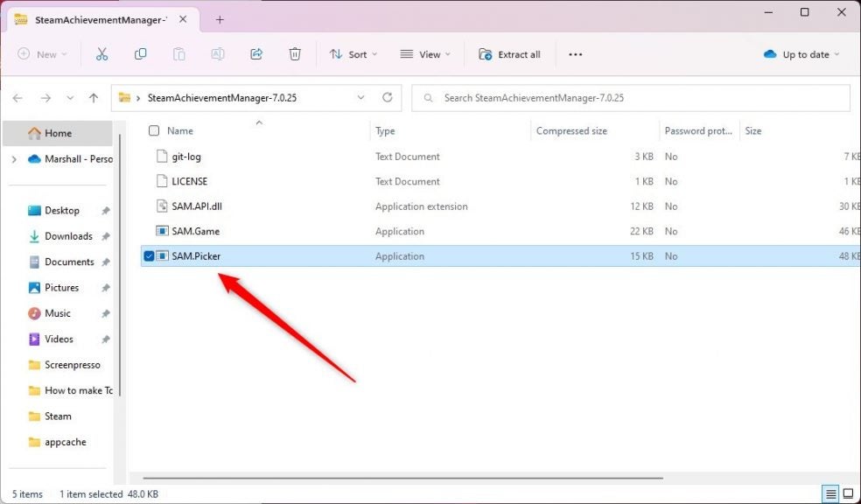Click the Share icon in toolbar
861x504 pixels.
click(256, 54)
